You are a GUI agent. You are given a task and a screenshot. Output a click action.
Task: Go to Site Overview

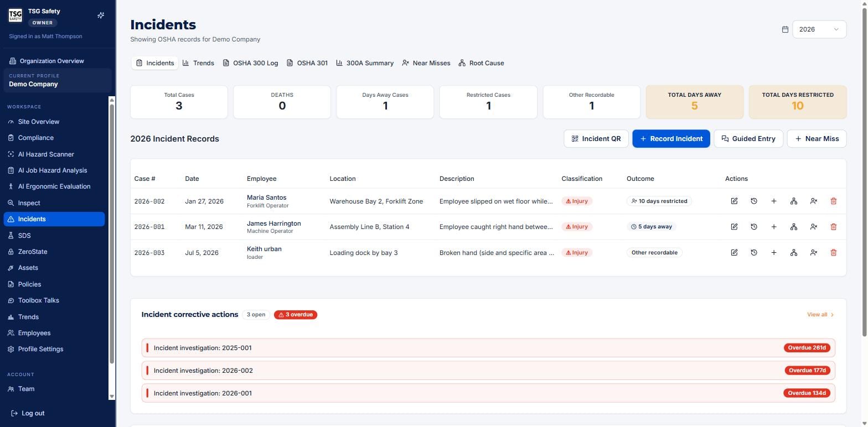pyautogui.click(x=54, y=122)
